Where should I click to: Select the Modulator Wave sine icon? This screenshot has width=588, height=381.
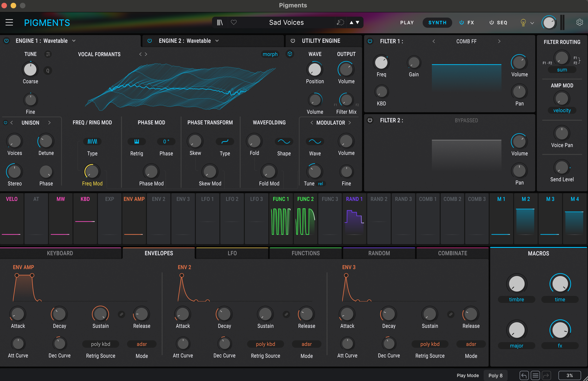315,141
